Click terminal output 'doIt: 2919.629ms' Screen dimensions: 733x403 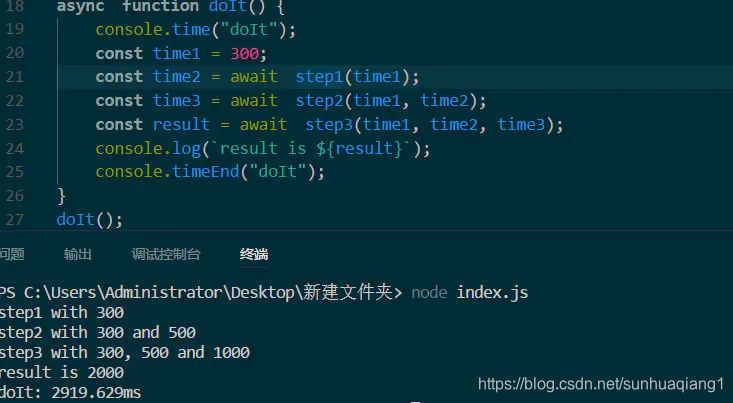click(71, 393)
